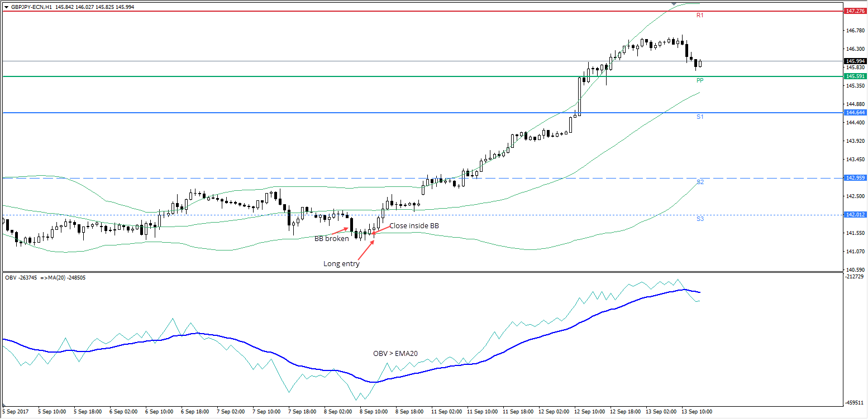Click 143.450 on the price scale

click(855, 160)
